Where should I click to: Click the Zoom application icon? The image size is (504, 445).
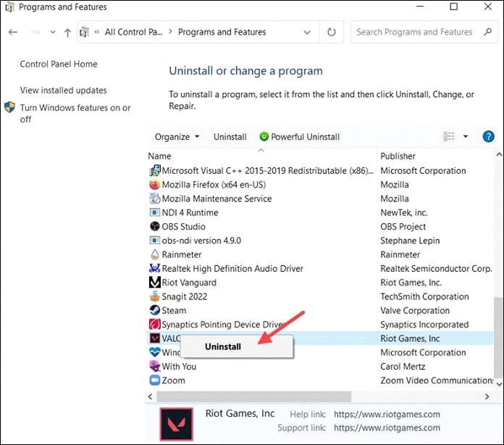tap(154, 380)
